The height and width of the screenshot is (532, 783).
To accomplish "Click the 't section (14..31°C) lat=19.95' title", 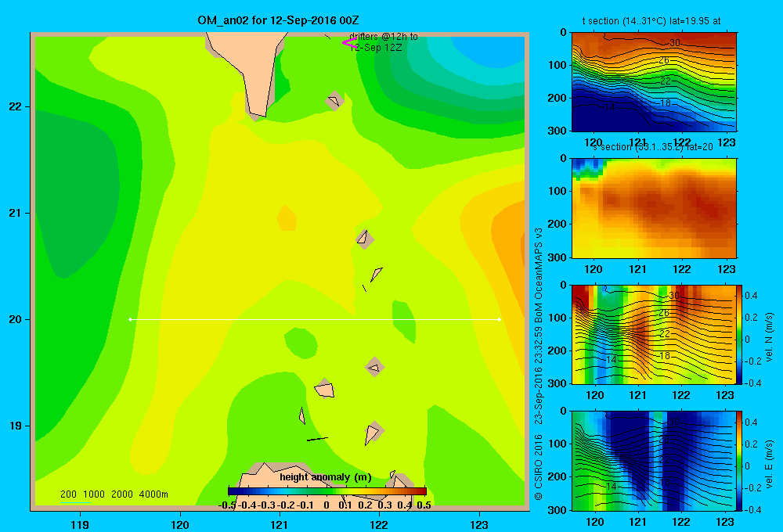I will tap(651, 21).
